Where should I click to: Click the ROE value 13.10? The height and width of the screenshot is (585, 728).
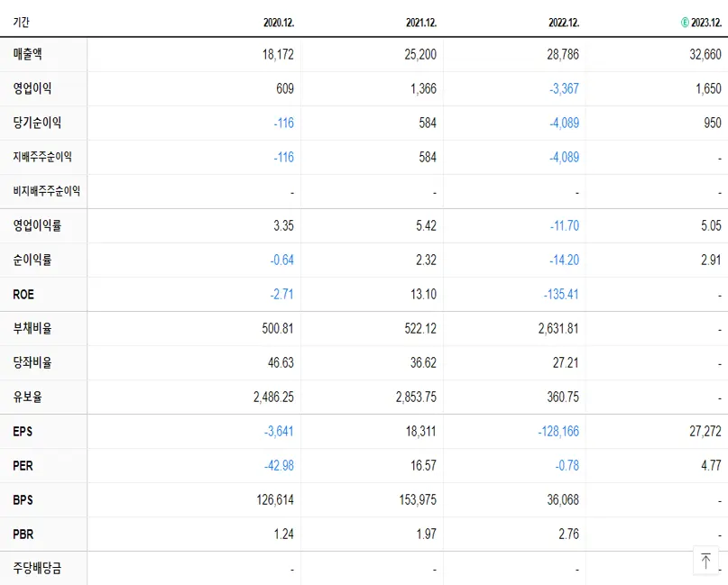pos(423,294)
